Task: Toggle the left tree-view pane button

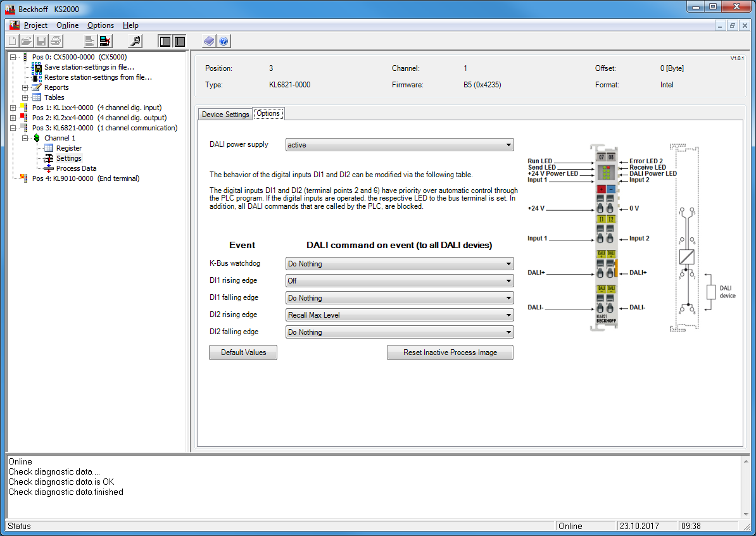Action: 165,41
